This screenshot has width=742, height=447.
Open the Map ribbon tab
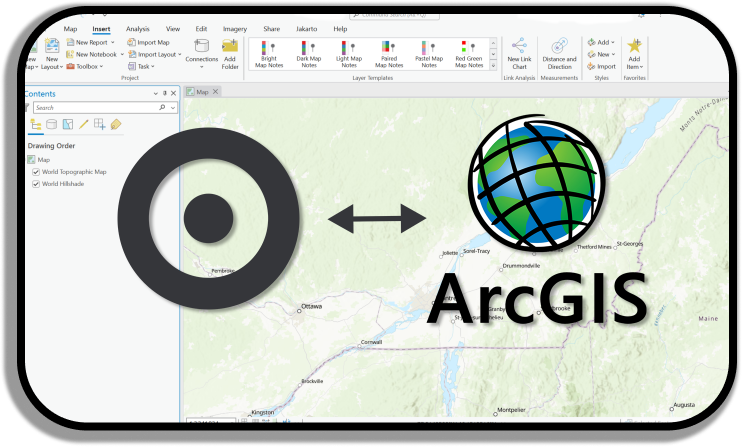click(x=70, y=29)
